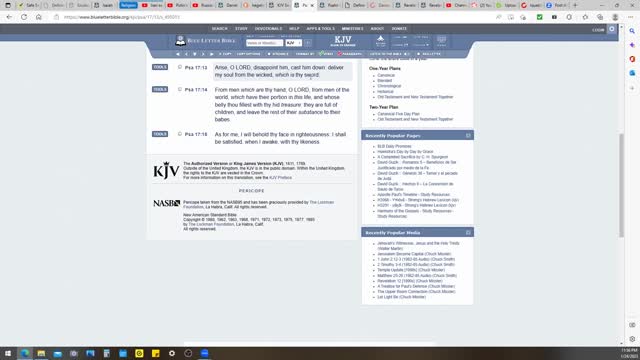Select the checkbox beside Psa 17:14
This screenshot has height=360, width=640.
pos(180,89)
